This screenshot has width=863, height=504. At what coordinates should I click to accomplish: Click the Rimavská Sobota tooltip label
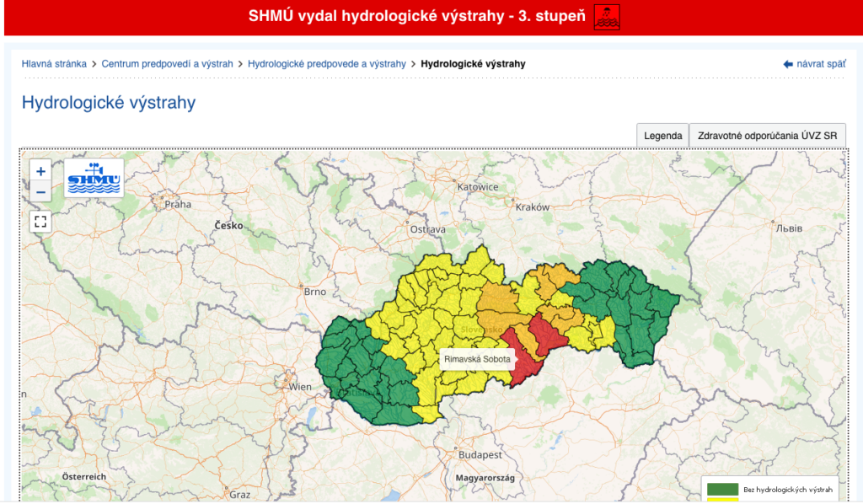click(x=476, y=359)
